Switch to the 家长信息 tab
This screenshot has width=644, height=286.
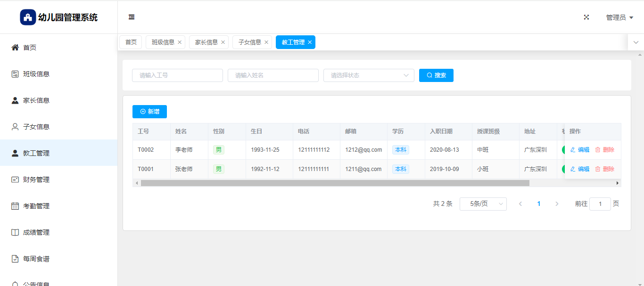coord(206,42)
